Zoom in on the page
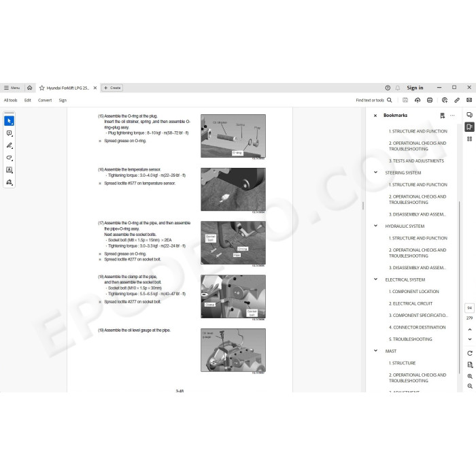This screenshot has width=476, height=476. [x=470, y=376]
